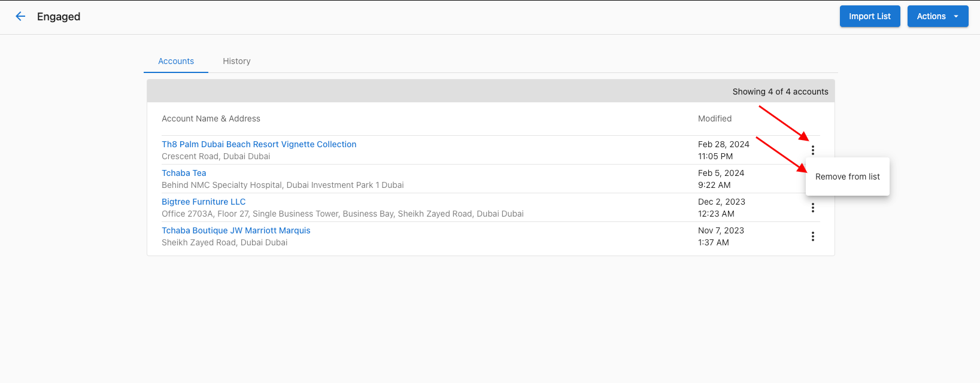Viewport: 980px width, 383px height.
Task: Open three-dot menu for Bigtree Furniture LLC
Action: [813, 208]
